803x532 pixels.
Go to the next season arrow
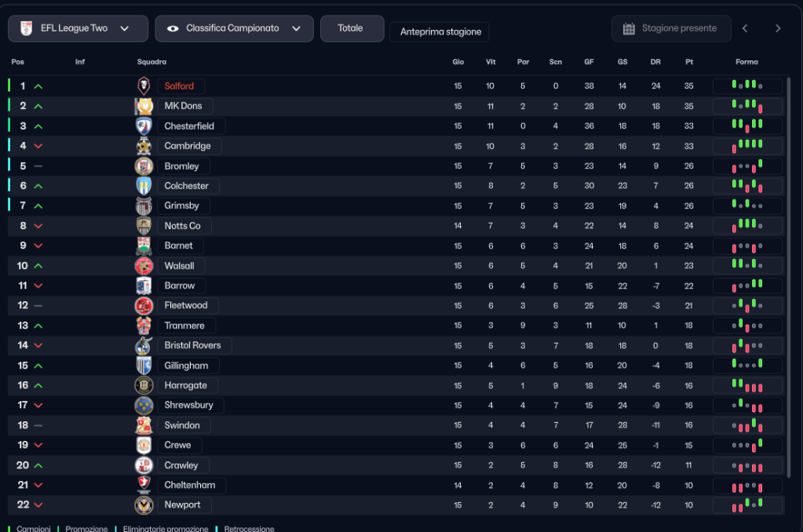(x=778, y=28)
